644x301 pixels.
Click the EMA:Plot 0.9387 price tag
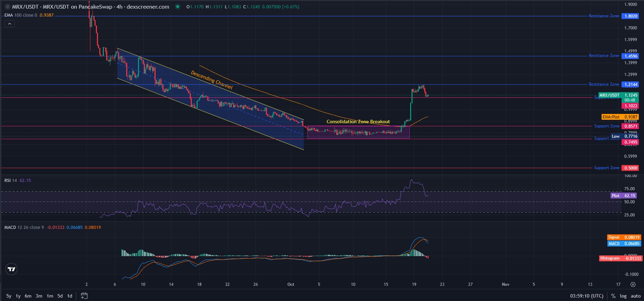click(620, 117)
